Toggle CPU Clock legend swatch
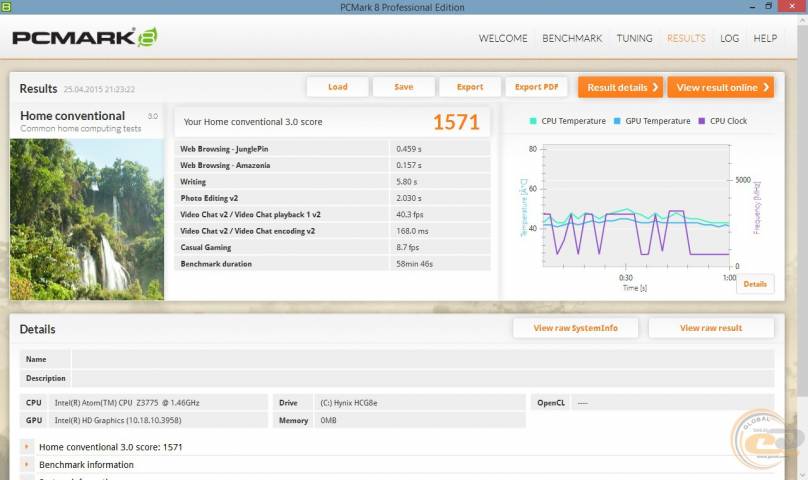The image size is (808, 480). tap(701, 121)
